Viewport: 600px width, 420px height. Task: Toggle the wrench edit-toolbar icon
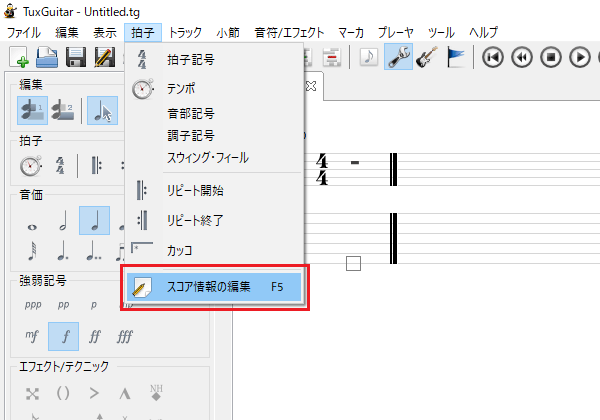click(398, 57)
